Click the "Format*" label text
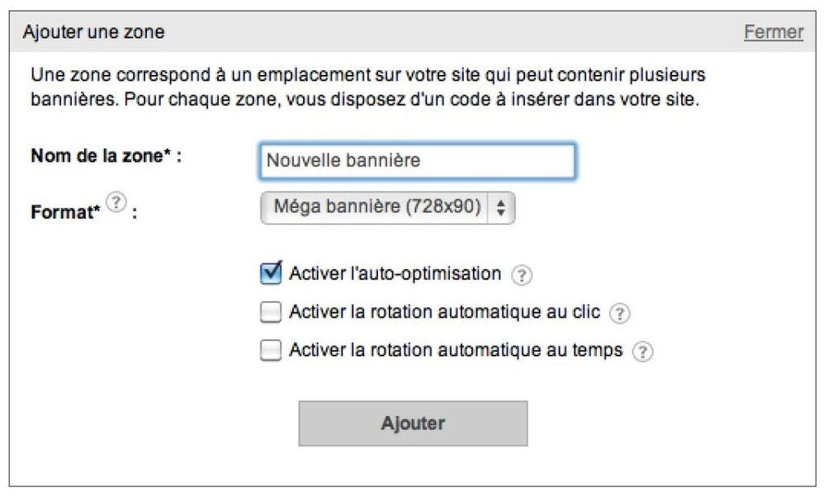 point(64,211)
